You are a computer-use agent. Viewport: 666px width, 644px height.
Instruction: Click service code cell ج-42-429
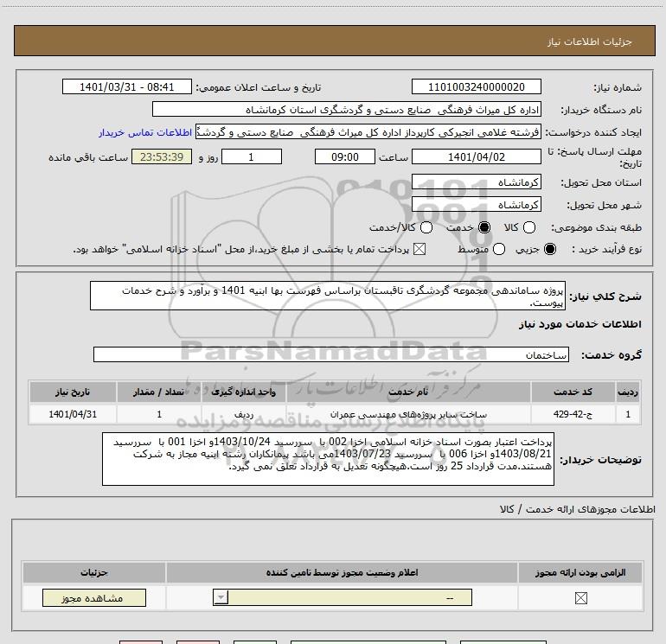tap(573, 414)
